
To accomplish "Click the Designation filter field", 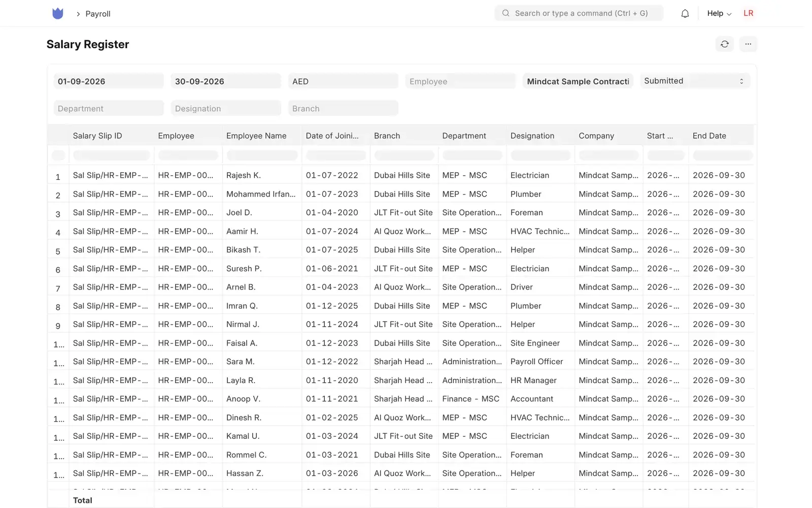I will point(226,108).
